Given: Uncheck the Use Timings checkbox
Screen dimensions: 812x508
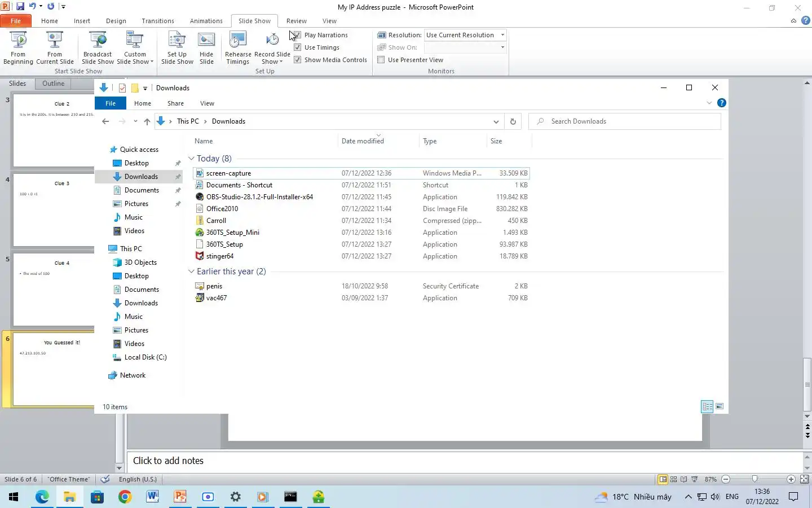Looking at the screenshot, I should coord(297,47).
